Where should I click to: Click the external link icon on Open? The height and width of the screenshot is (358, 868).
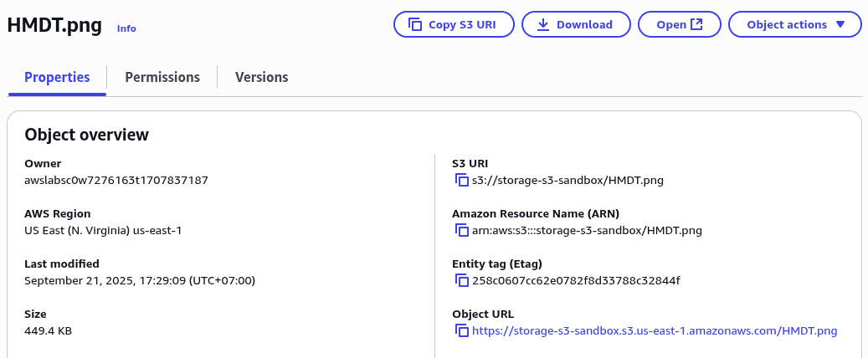pyautogui.click(x=696, y=24)
